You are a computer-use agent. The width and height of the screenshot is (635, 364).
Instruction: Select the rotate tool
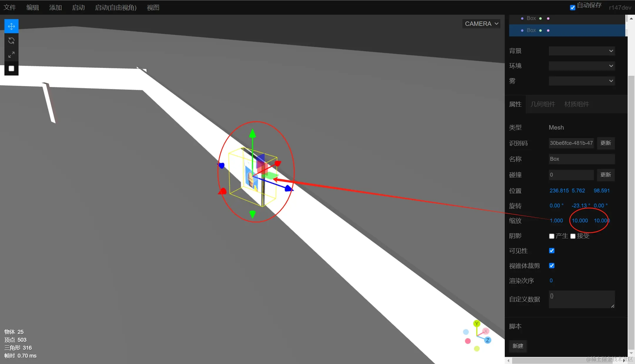pos(11,41)
